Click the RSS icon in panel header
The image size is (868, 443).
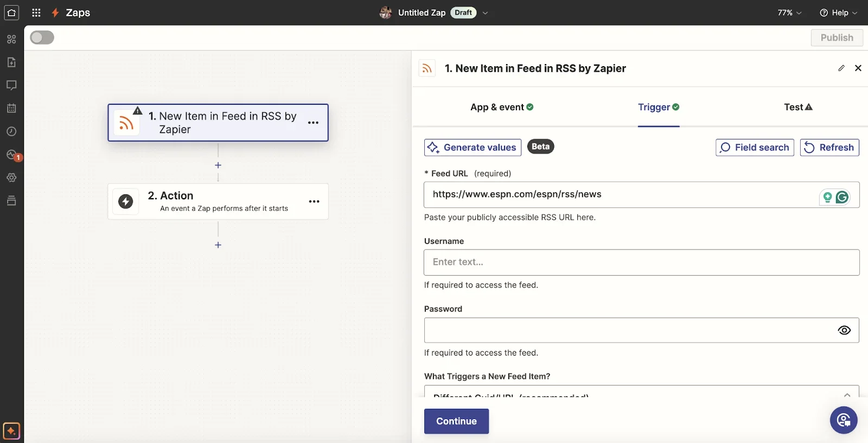(427, 68)
